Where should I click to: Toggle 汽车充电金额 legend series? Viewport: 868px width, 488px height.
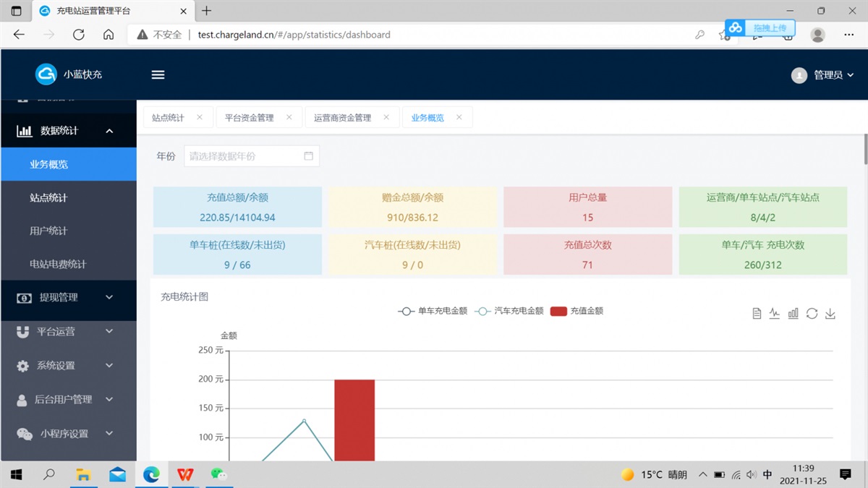(509, 312)
